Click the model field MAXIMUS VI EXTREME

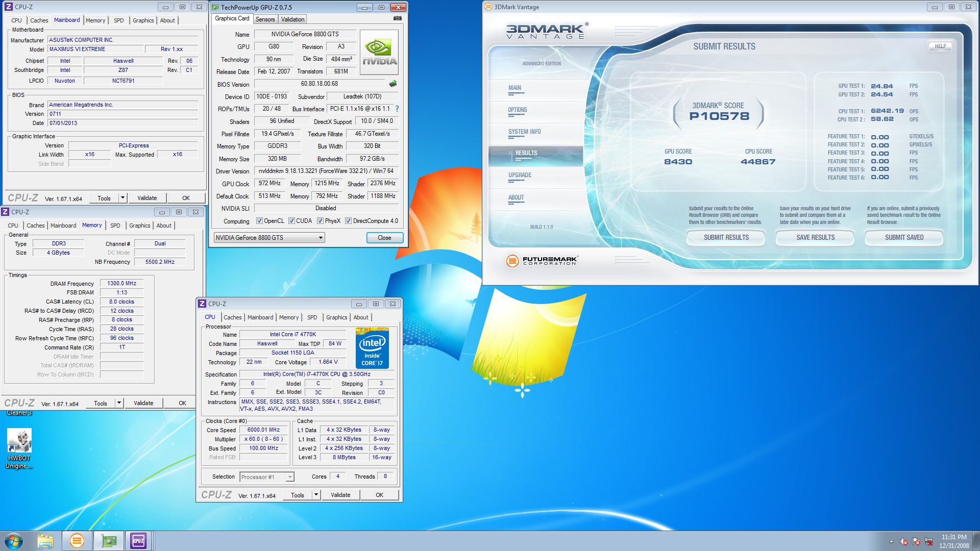click(95, 49)
